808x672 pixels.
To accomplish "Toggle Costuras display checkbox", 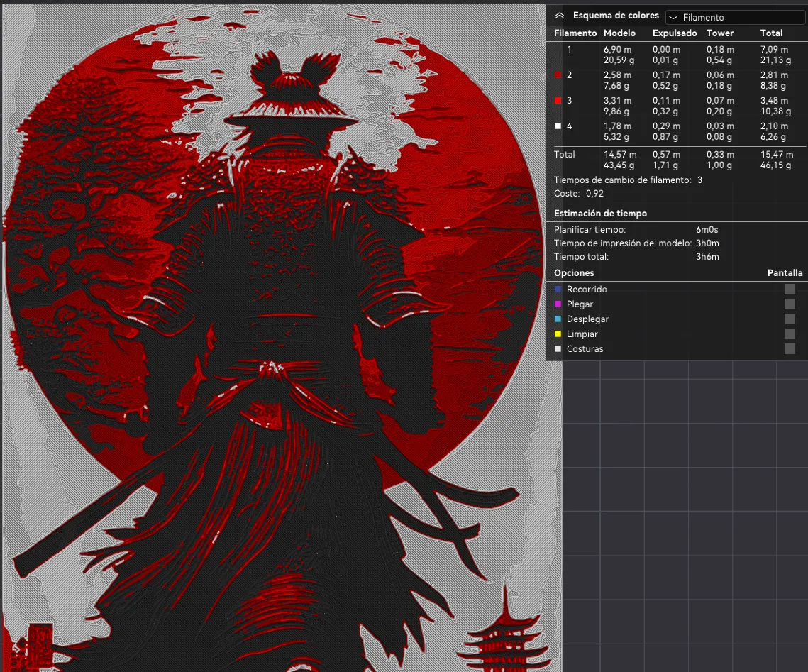I will (790, 349).
